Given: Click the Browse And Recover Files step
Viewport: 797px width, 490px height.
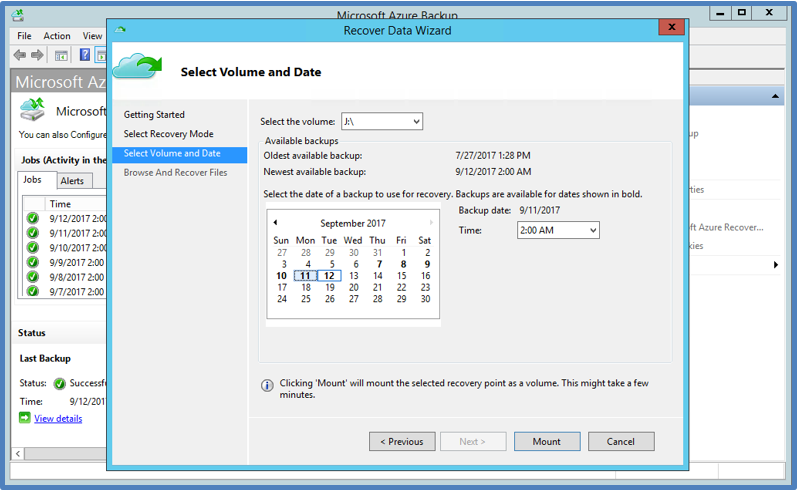Looking at the screenshot, I should [x=175, y=173].
